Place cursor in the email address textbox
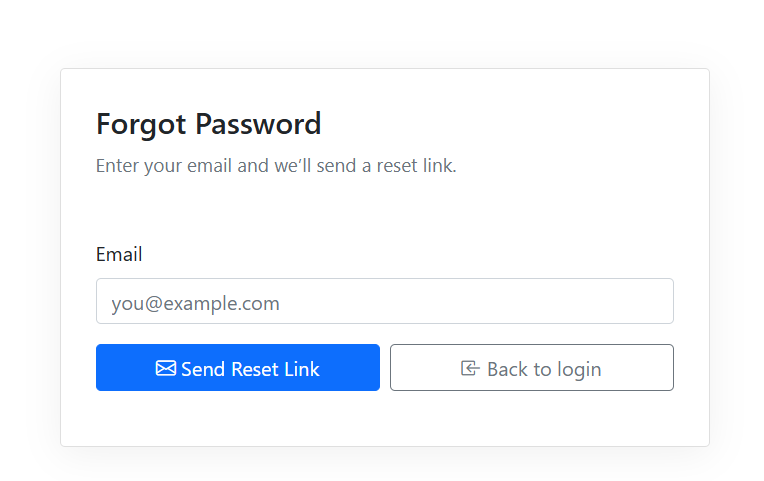Image resolution: width=764 pixels, height=481 pixels. coord(384,301)
